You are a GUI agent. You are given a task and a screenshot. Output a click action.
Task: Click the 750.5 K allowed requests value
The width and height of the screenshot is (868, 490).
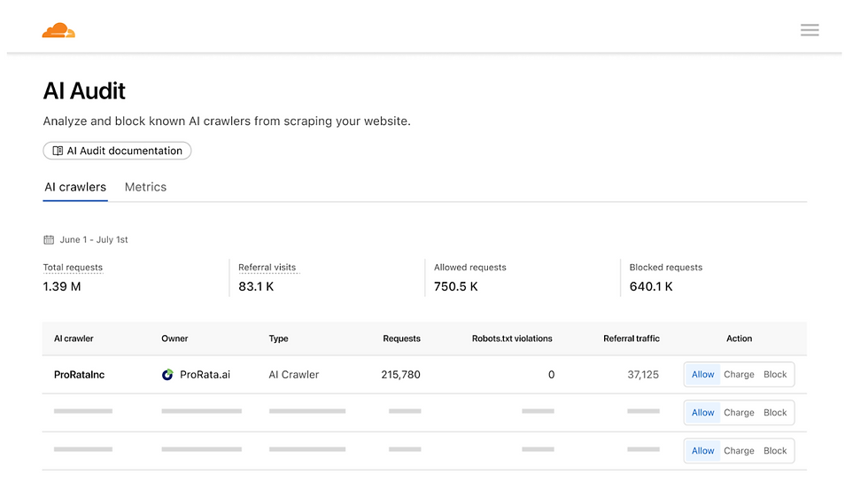click(456, 287)
